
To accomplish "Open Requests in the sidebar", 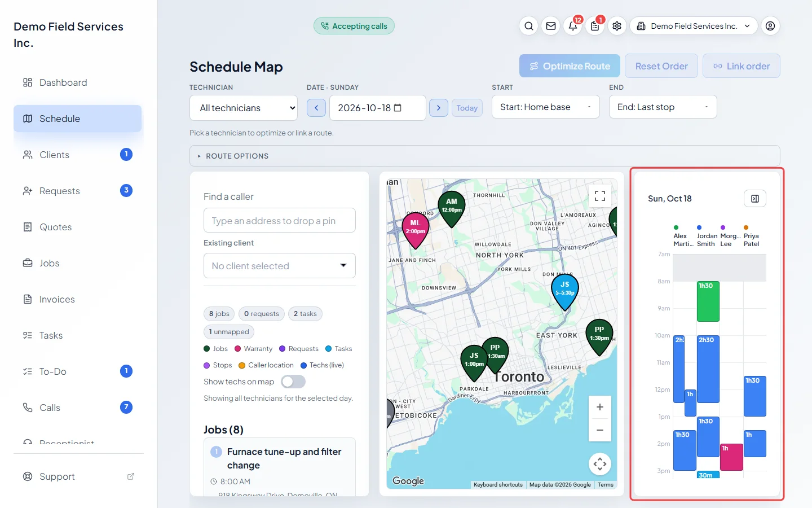I will tap(78, 191).
